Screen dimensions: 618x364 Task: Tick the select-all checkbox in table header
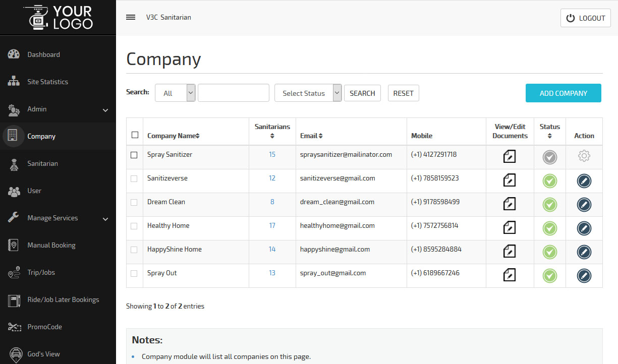coord(135,135)
